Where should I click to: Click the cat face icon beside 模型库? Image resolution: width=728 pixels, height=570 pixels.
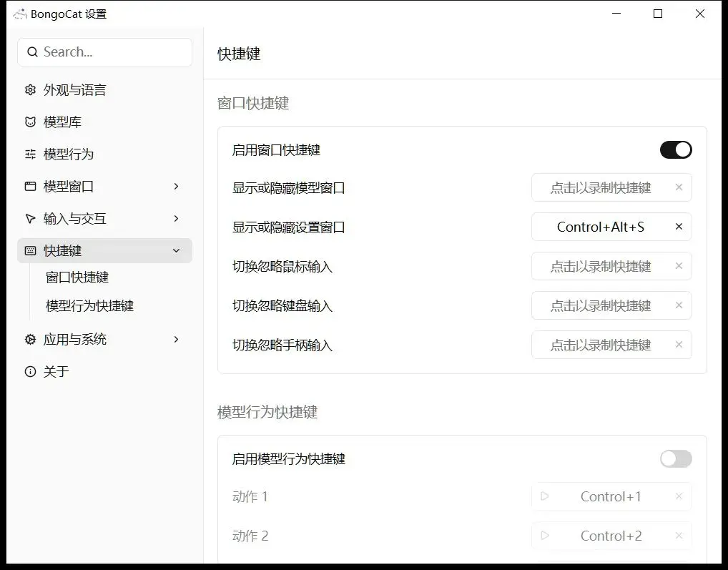[30, 122]
